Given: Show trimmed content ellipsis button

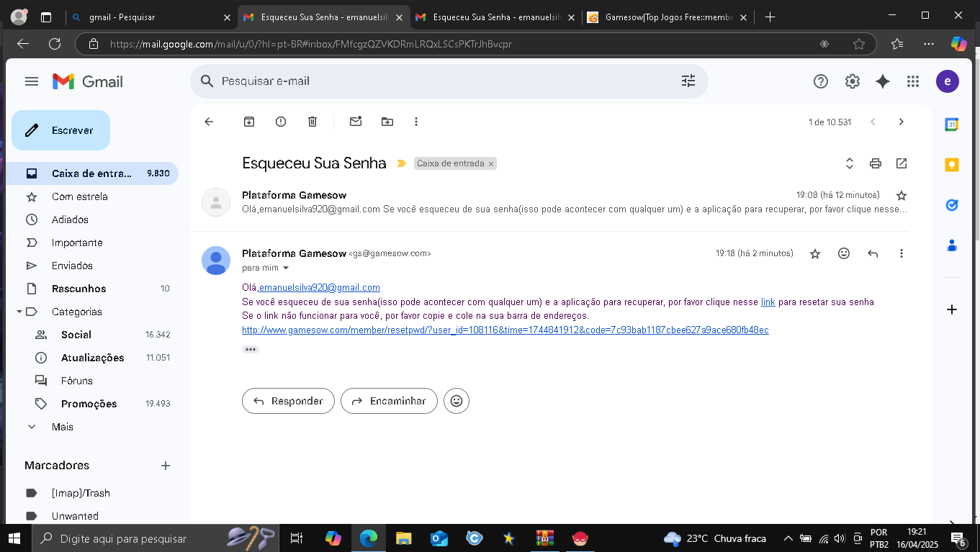Looking at the screenshot, I should pos(251,349).
